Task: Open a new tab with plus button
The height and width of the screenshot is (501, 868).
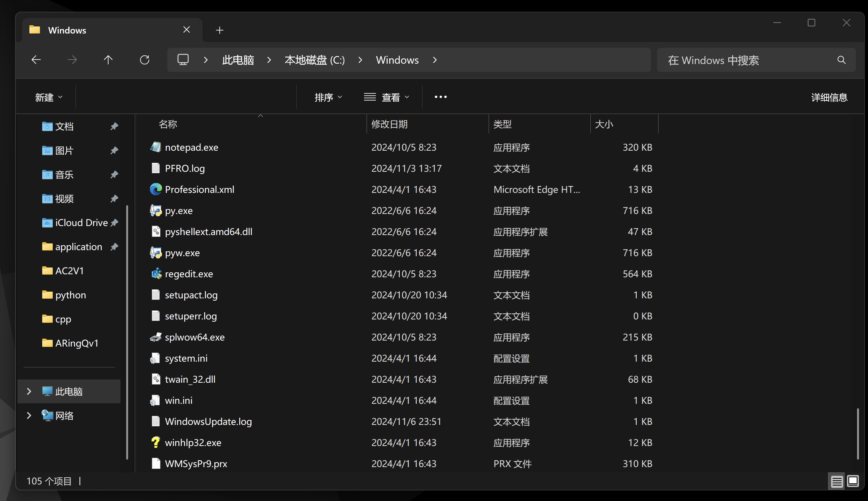Action: coord(220,30)
